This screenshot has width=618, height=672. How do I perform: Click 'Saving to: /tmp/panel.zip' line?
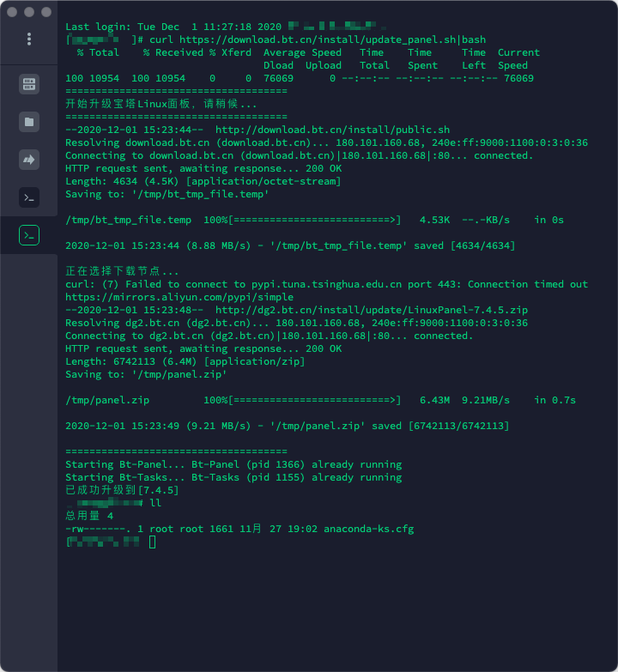146,374
